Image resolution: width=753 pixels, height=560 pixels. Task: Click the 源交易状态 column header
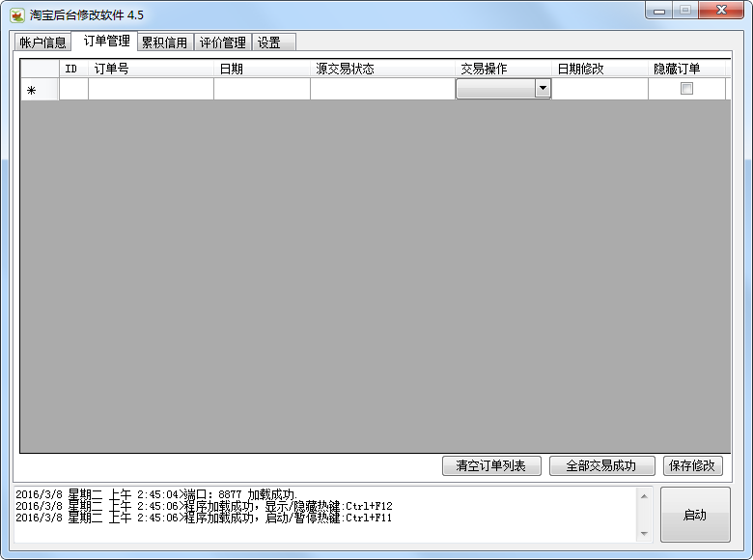pyautogui.click(x=382, y=69)
